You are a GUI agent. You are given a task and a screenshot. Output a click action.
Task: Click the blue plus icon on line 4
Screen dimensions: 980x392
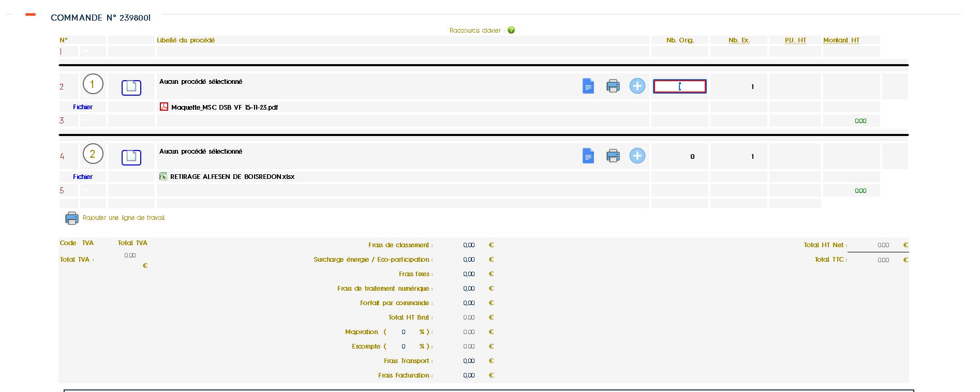coord(637,156)
